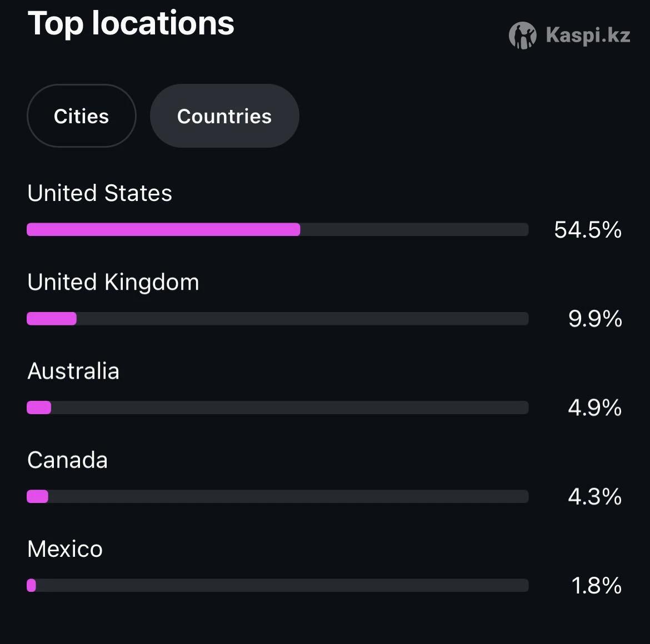Click the Kaspi.kz logo icon
The width and height of the screenshot is (650, 644).
pos(522,36)
